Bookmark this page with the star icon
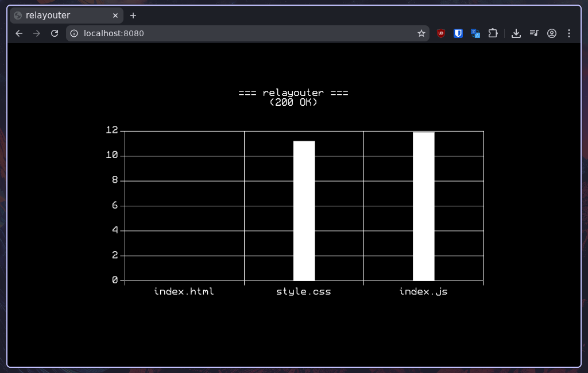 click(421, 33)
